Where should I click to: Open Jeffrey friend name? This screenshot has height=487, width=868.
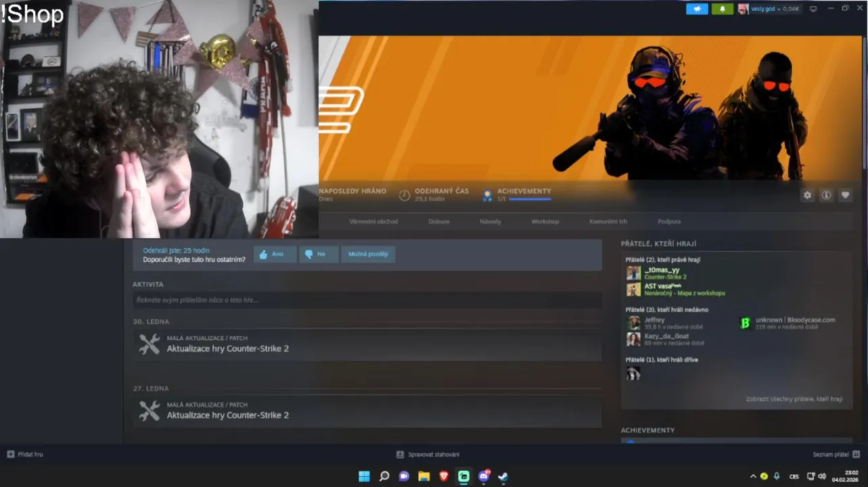654,320
